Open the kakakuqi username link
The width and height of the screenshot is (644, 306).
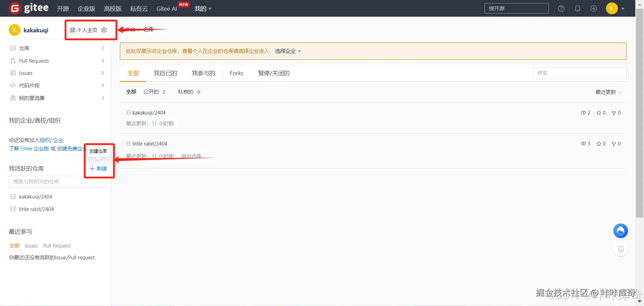point(36,30)
